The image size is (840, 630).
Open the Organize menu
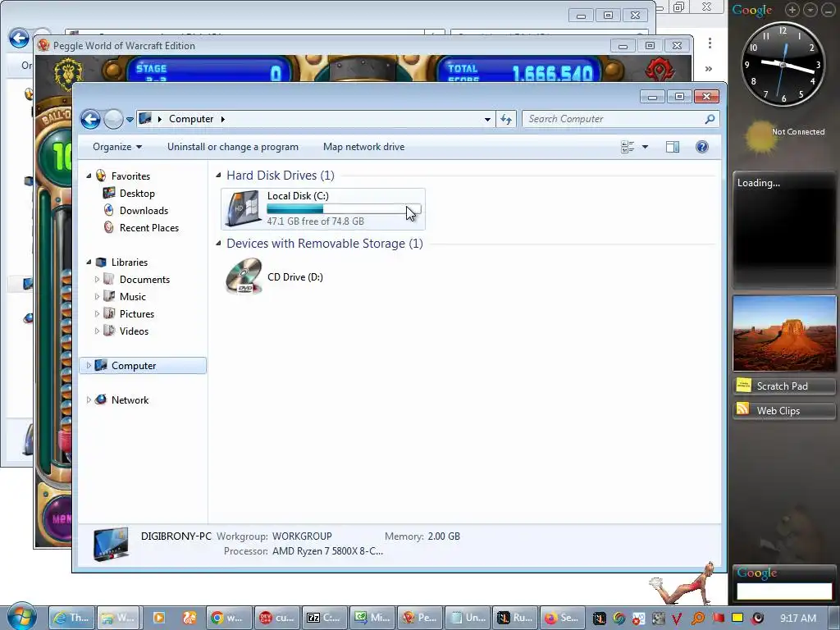tap(116, 147)
